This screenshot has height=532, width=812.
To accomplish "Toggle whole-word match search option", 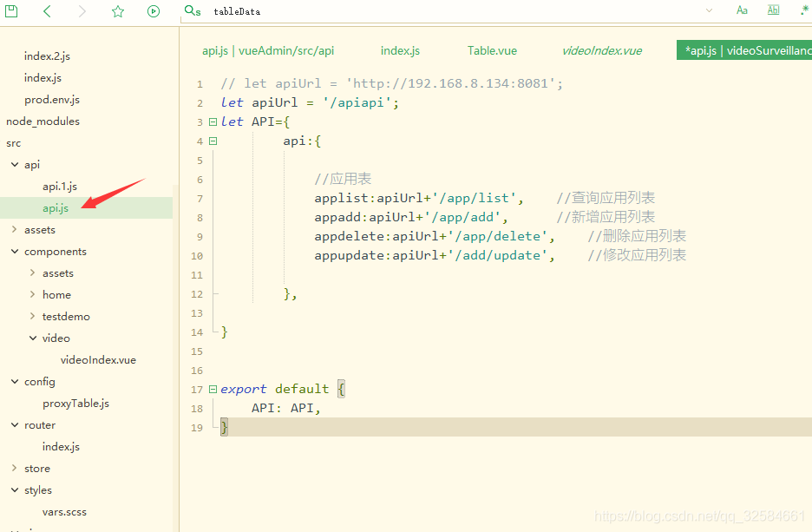I will coord(773,10).
